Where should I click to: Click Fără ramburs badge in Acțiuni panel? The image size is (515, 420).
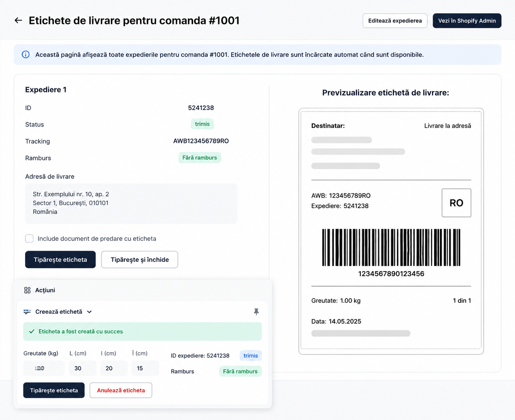click(240, 371)
